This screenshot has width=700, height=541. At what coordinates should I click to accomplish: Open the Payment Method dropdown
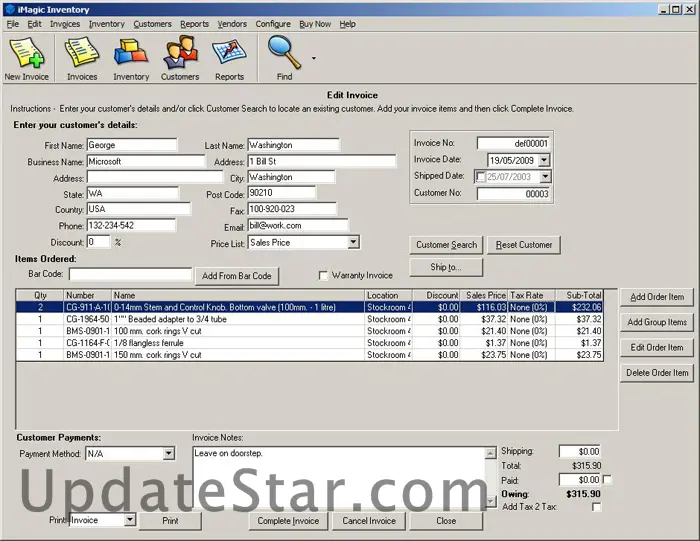168,454
